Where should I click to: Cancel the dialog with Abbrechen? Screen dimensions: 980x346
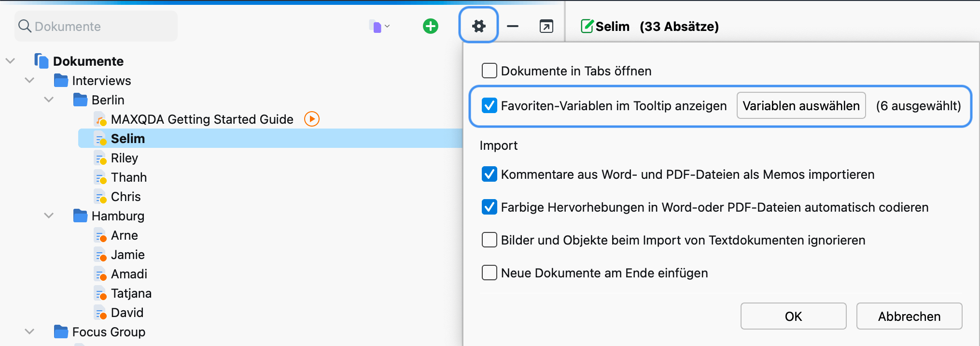click(x=909, y=316)
